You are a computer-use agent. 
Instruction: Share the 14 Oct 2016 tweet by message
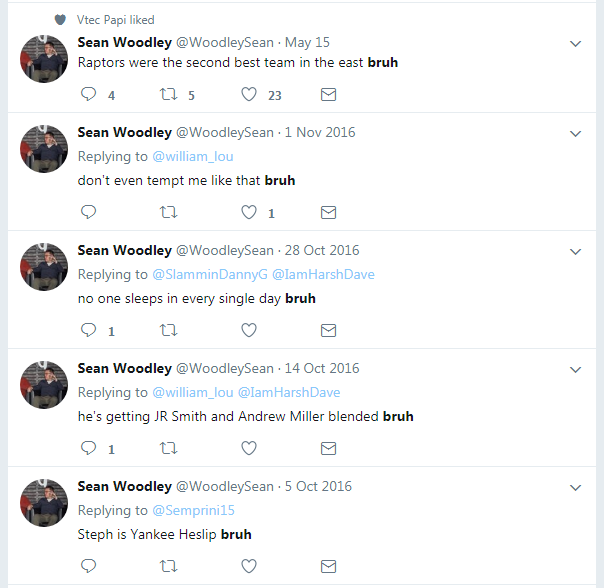pos(329,448)
